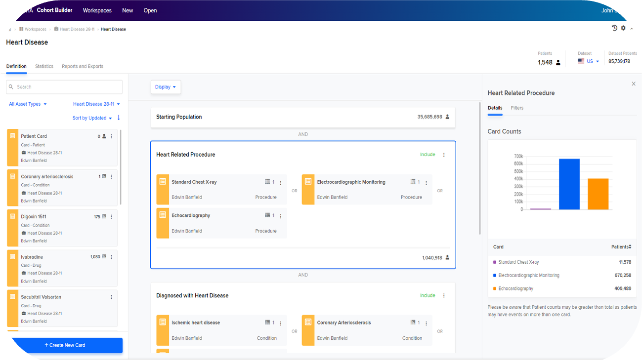Click Digoxin 1511 yellow table icon
Screen dimensions: 643x364
point(13,216)
